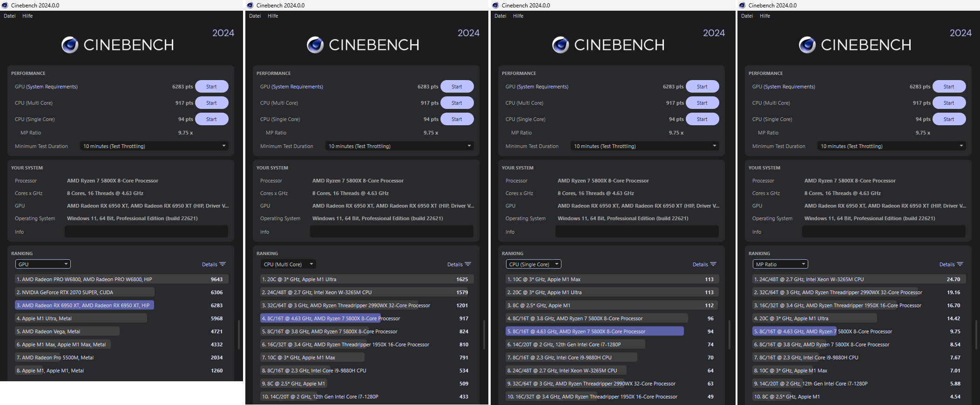
Task: Click the Info input field in the GPU ranking window
Action: point(146,231)
